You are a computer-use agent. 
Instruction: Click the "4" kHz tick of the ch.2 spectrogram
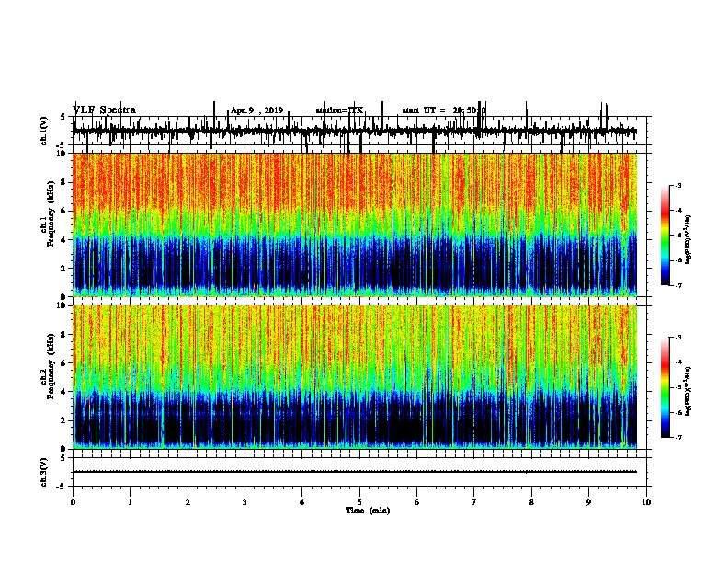(64, 392)
